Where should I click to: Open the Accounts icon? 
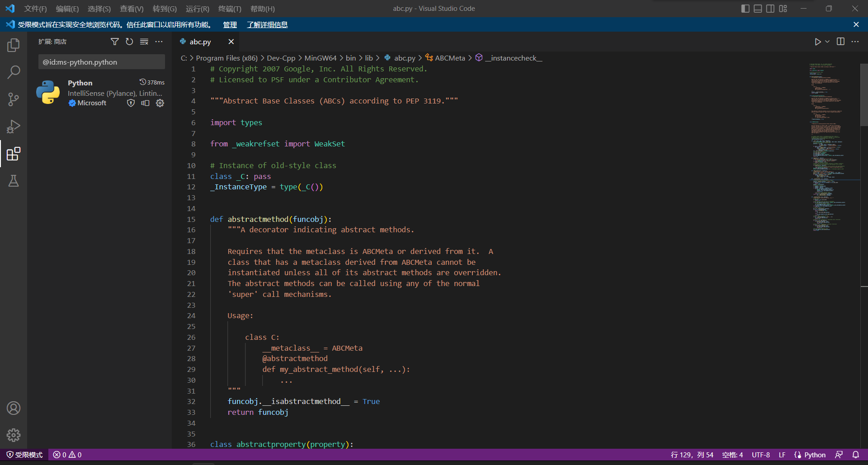[14, 408]
